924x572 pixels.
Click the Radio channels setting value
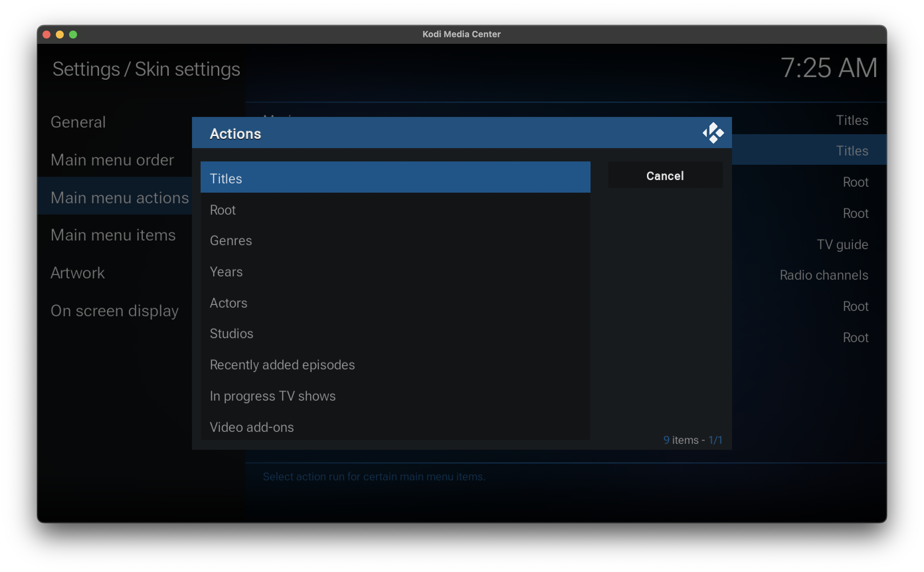tap(823, 275)
